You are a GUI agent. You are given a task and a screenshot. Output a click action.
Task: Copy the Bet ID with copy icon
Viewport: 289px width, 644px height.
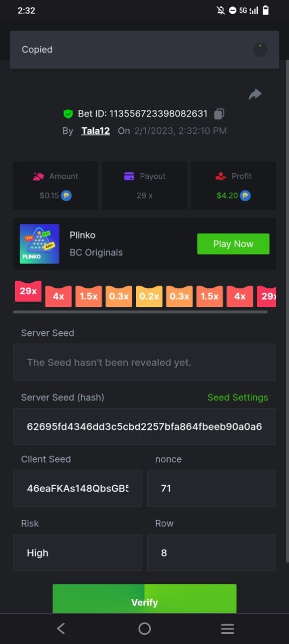click(219, 114)
